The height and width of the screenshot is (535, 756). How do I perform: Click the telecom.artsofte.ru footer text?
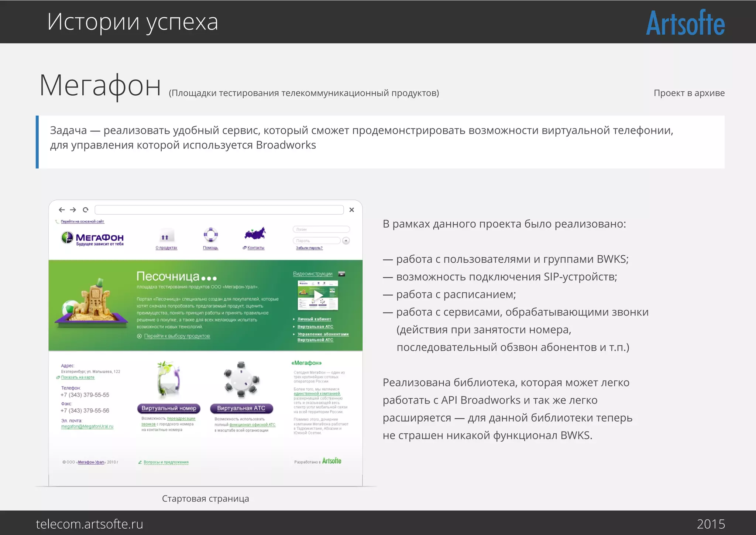[x=89, y=524]
